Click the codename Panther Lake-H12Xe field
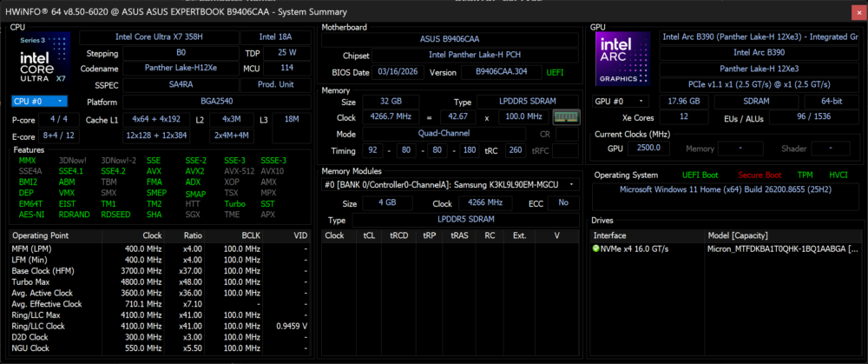868x364 pixels. point(181,68)
